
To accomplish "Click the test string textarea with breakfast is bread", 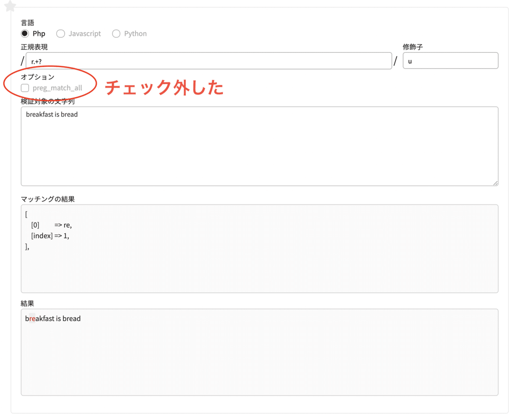I will (260, 146).
